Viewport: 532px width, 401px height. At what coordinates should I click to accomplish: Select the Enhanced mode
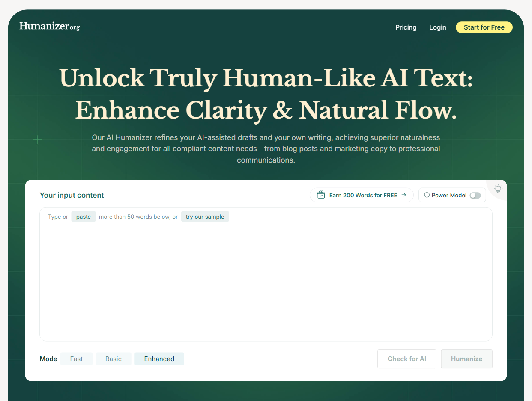pos(159,359)
